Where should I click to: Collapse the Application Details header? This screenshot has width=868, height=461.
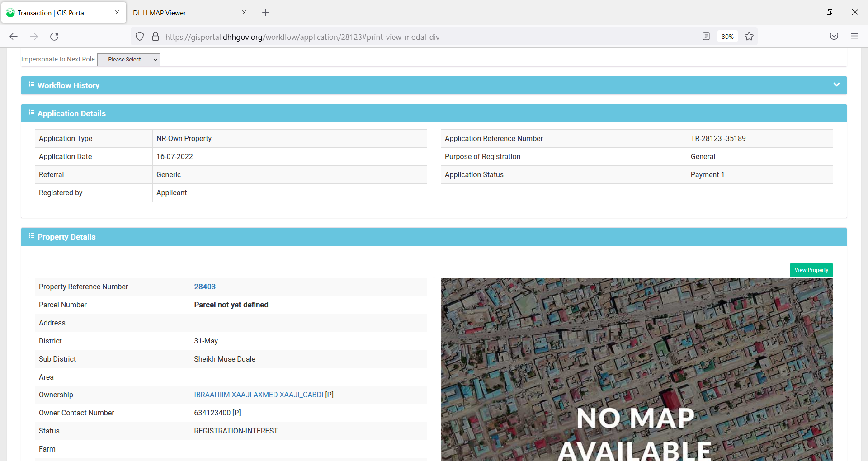pyautogui.click(x=434, y=113)
